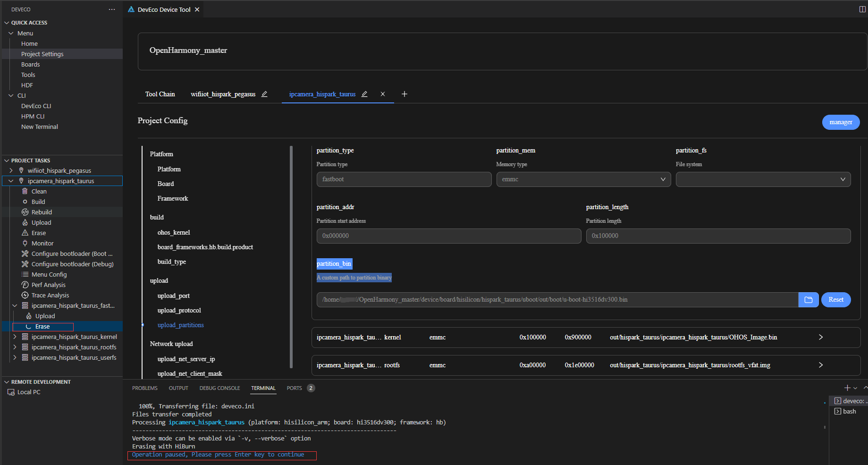The width and height of the screenshot is (868, 465).
Task: Expand ipcamera_hispark_taurus_rootfs tree node
Action: [15, 347]
